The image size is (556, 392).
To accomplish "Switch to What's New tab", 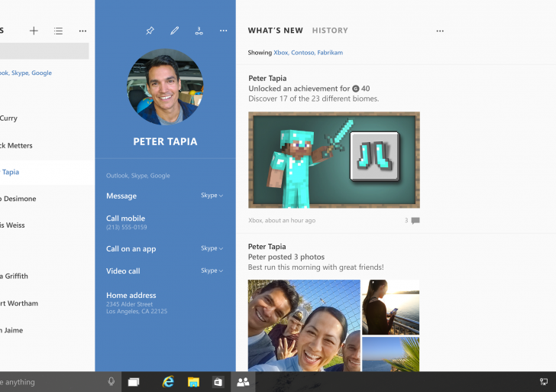I will point(276,31).
